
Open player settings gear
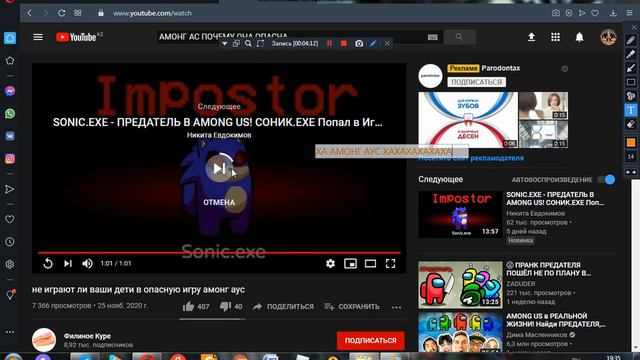pyautogui.click(x=330, y=264)
